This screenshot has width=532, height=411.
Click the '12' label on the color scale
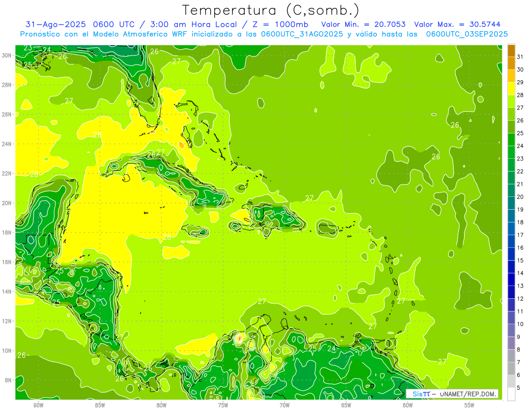(x=520, y=299)
